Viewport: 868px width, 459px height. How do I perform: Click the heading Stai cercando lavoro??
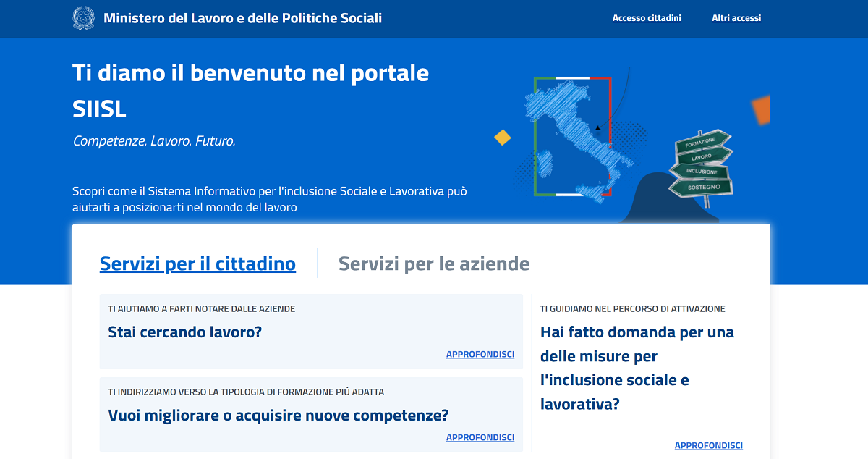click(x=184, y=332)
